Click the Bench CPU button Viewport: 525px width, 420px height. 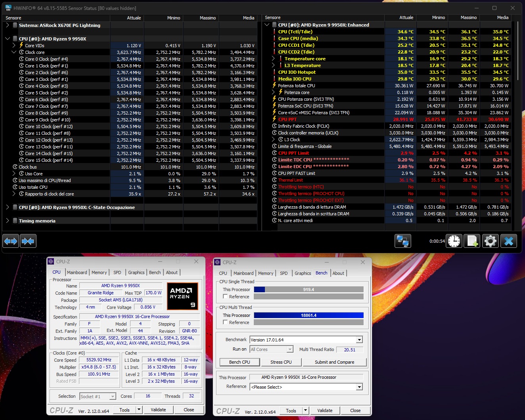pyautogui.click(x=239, y=362)
